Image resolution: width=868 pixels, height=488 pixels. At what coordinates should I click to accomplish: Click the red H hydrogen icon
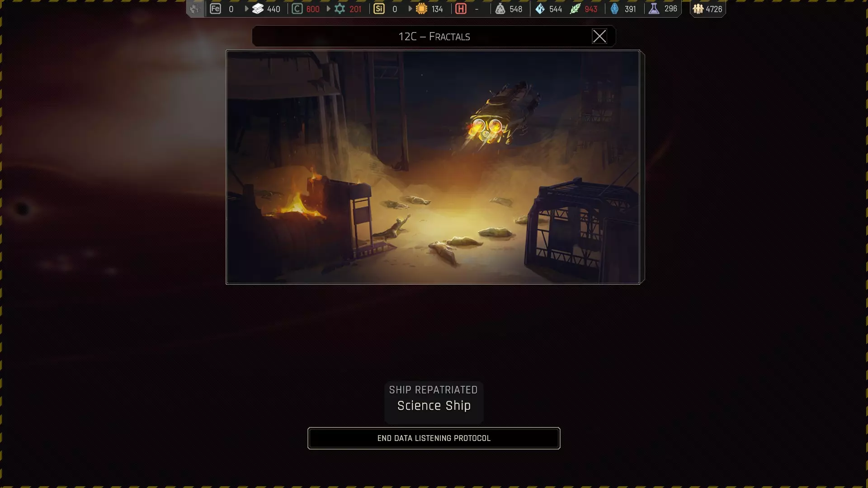tap(461, 9)
